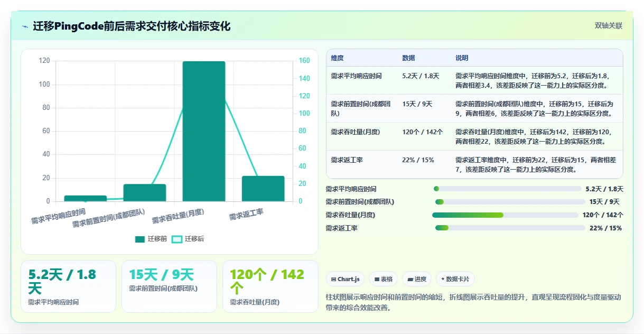Viewport: 644px width, 334px height.
Task: Click the table cell 22% / 15%
Action: (x=418, y=160)
